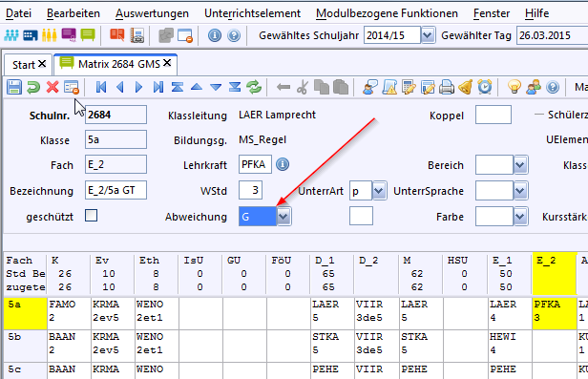Close the Start tab
Screen dimensions: 588x379
tap(42, 64)
